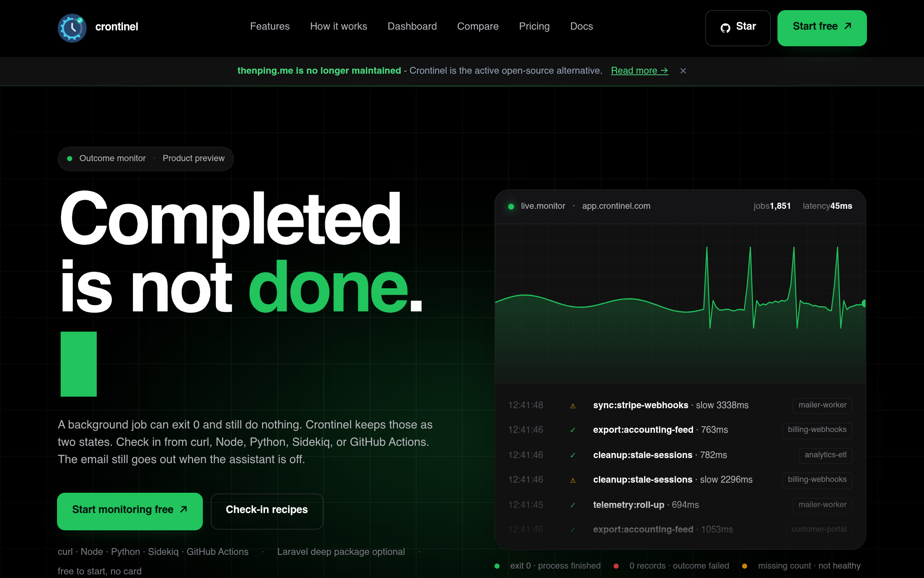Open the Dashboard nav link
924x578 pixels.
coord(412,26)
